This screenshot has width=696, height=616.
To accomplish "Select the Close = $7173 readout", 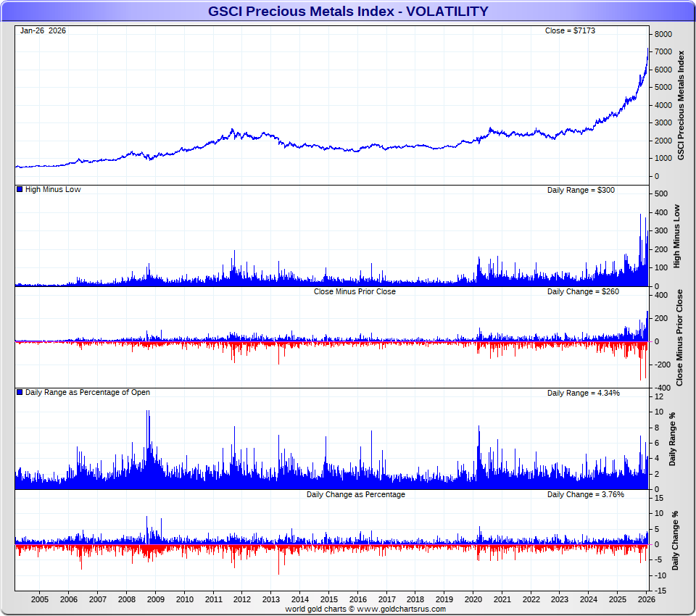I will click(570, 30).
